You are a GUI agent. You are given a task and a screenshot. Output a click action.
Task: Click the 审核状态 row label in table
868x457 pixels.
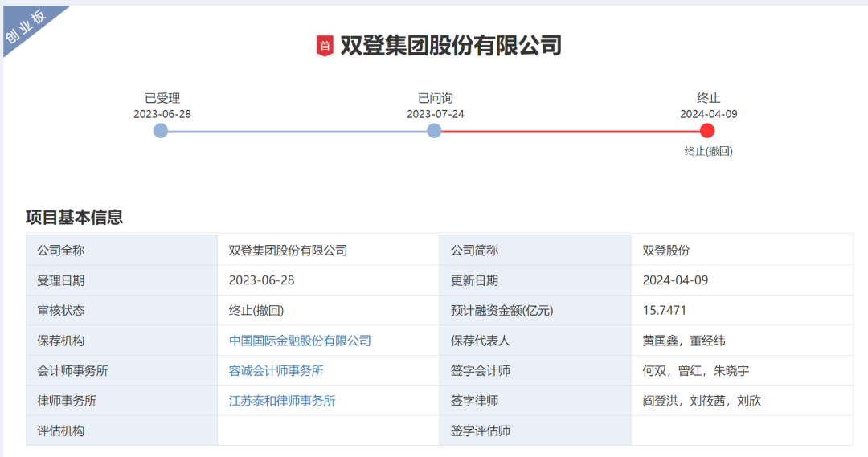click(60, 310)
